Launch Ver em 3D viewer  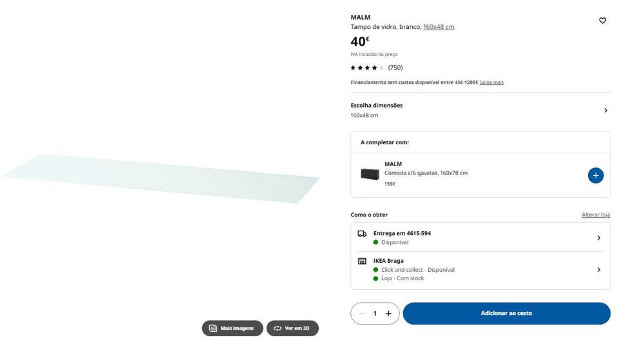292,328
